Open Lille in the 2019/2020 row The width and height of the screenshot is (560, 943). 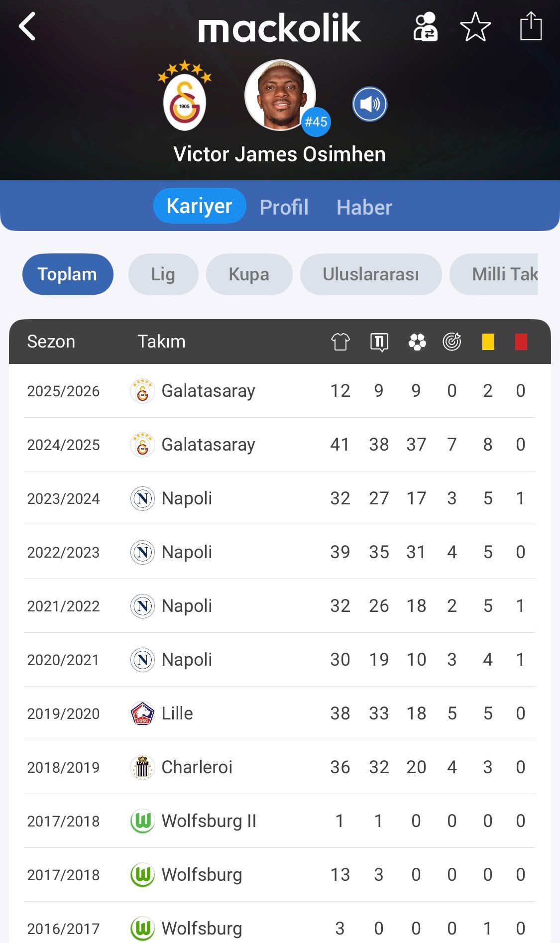[177, 713]
